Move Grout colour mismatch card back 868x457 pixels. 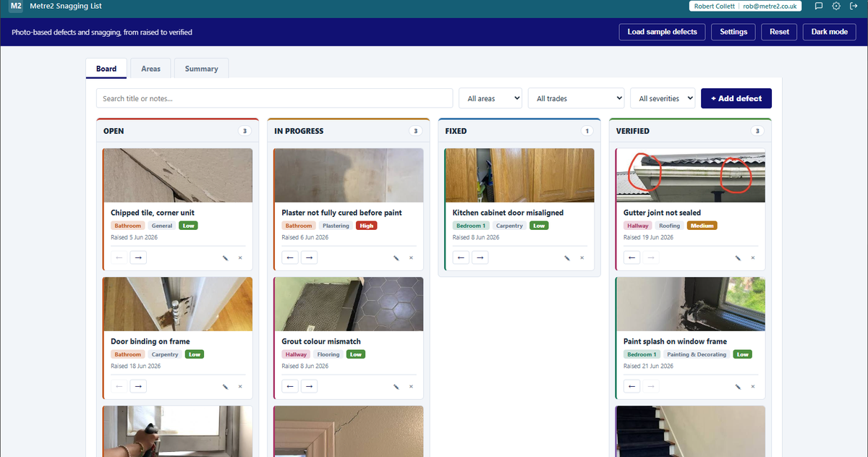[x=290, y=386]
